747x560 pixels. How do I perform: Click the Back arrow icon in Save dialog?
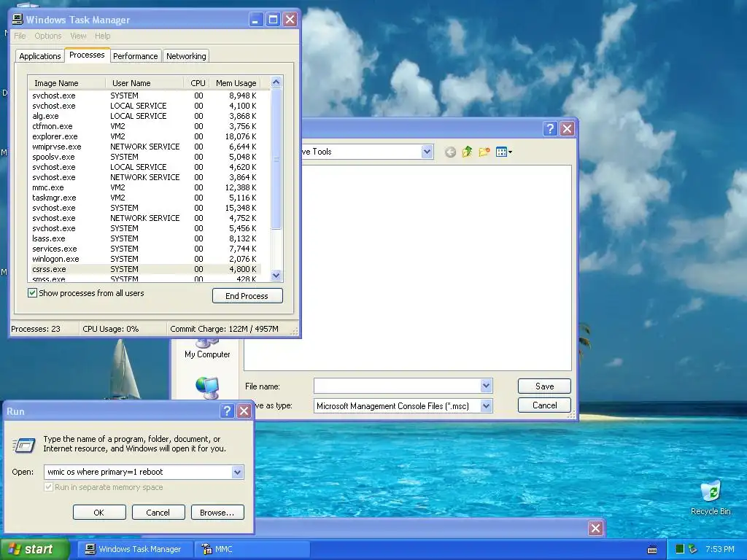pos(450,152)
